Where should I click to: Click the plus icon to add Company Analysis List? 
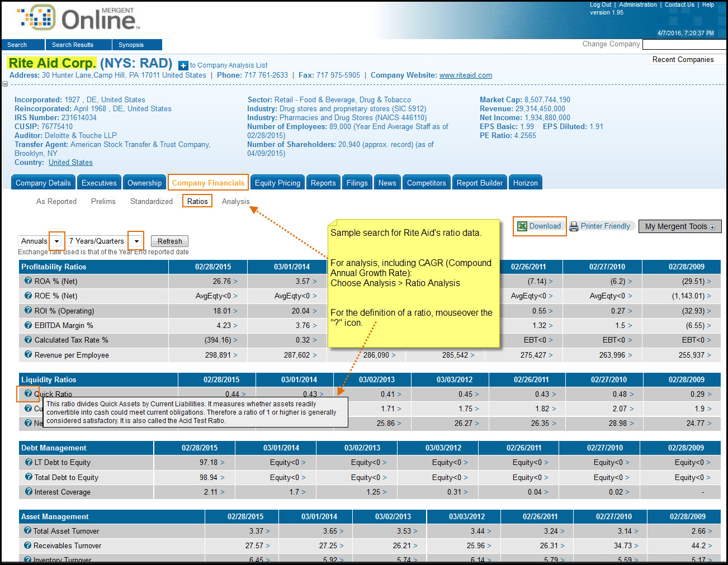[183, 65]
